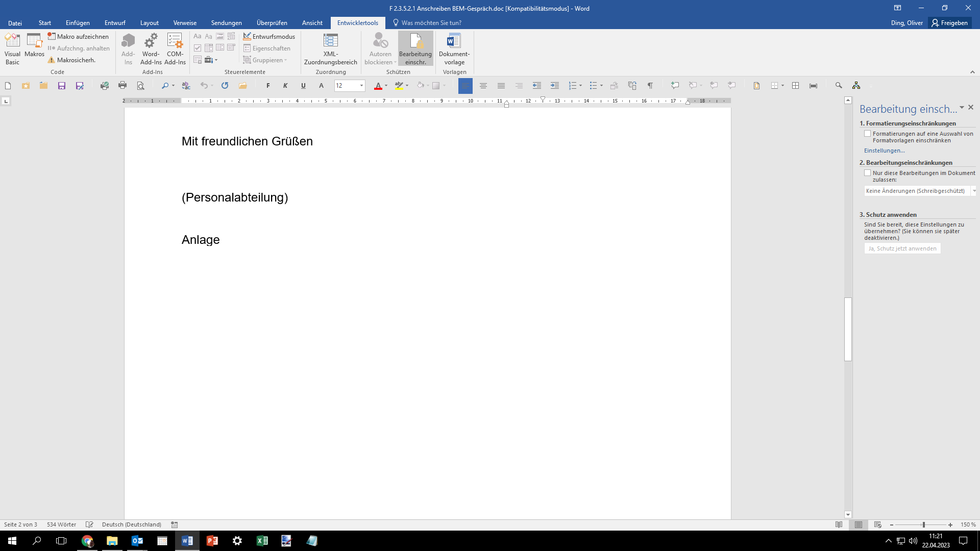Open print preview magnifier page icon
980x551 pixels.
pos(140,86)
